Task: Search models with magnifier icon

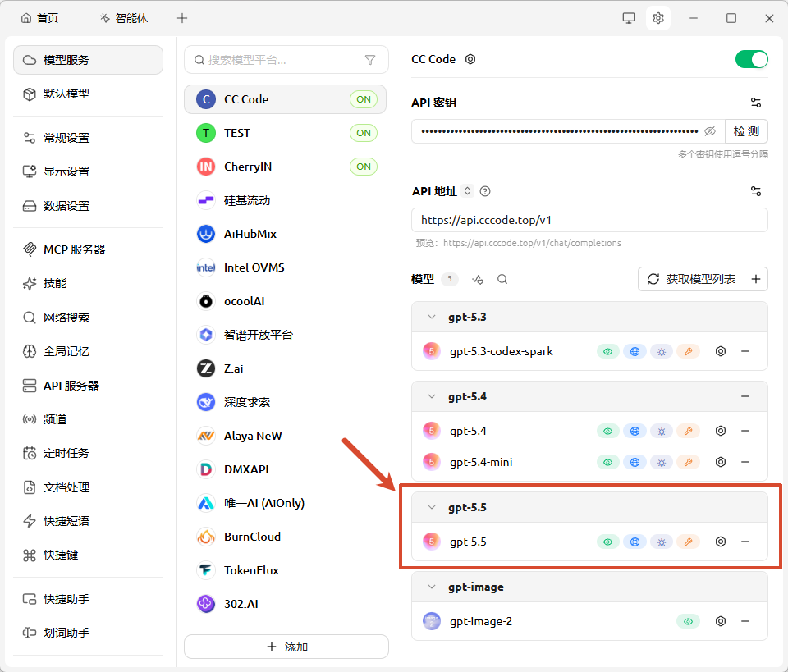Action: [x=502, y=279]
